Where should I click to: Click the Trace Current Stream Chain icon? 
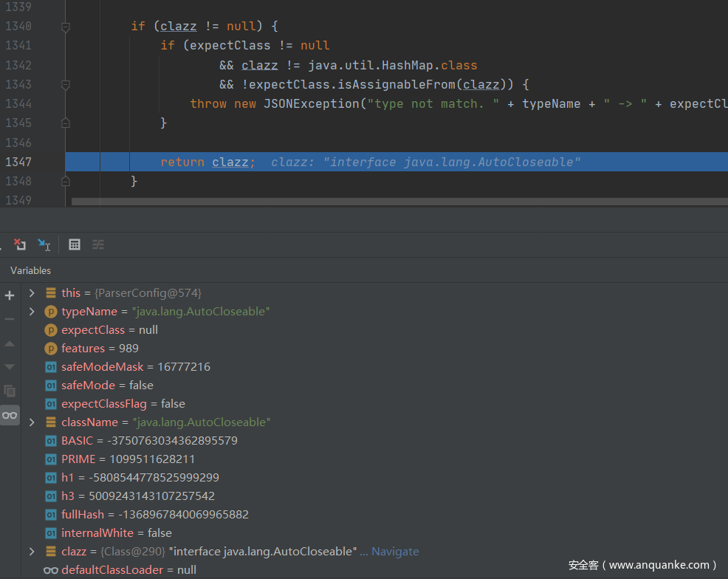tap(98, 244)
